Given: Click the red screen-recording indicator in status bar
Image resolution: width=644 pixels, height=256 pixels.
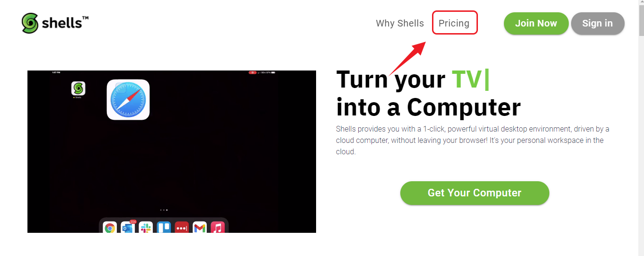Looking at the screenshot, I should coord(253,72).
